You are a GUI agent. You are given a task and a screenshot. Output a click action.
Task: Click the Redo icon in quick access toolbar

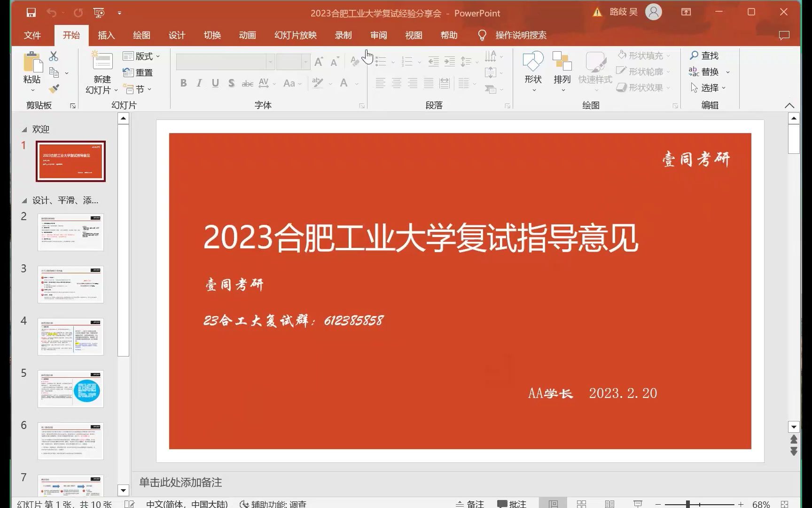click(x=78, y=13)
